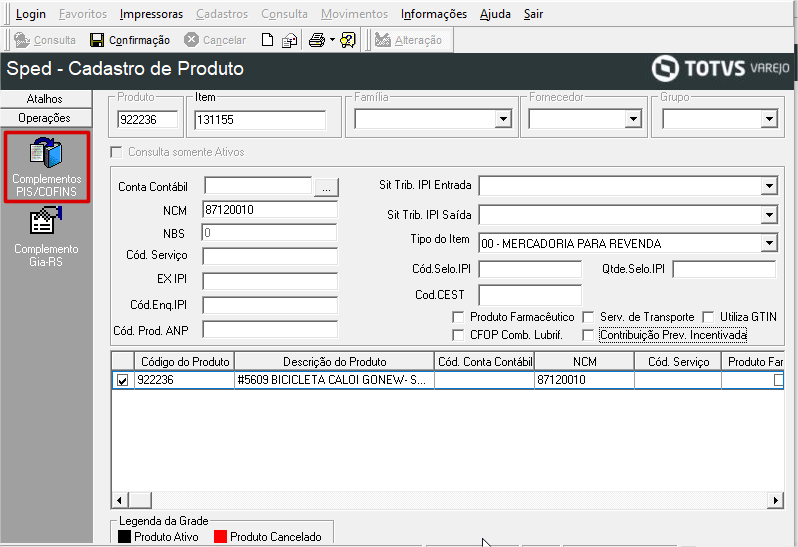
Task: Click Conta Contábil browse ellipsis button
Action: pos(326,188)
